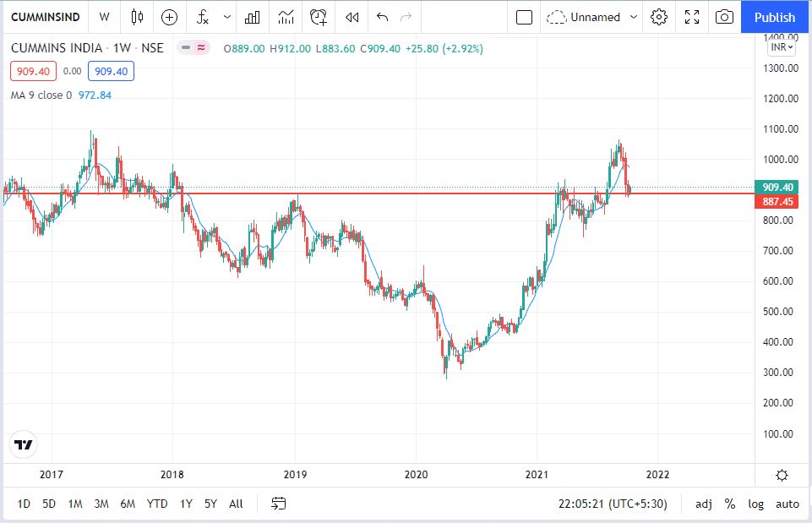The width and height of the screenshot is (812, 523).
Task: Click the compare or add symbol plus icon
Action: click(170, 17)
